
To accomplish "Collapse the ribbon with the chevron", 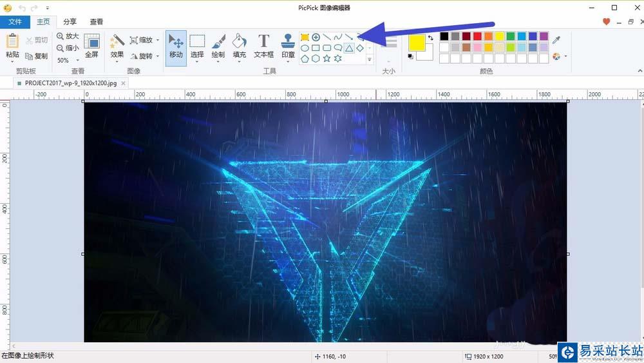I will (x=640, y=71).
